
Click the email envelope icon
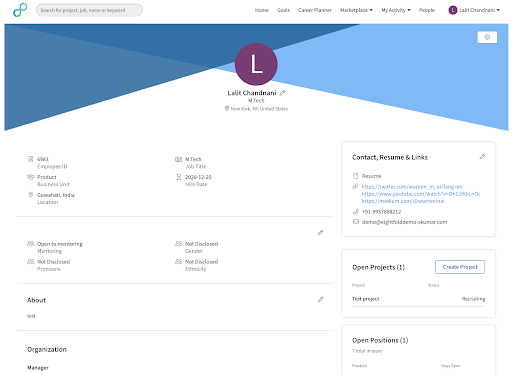point(356,222)
